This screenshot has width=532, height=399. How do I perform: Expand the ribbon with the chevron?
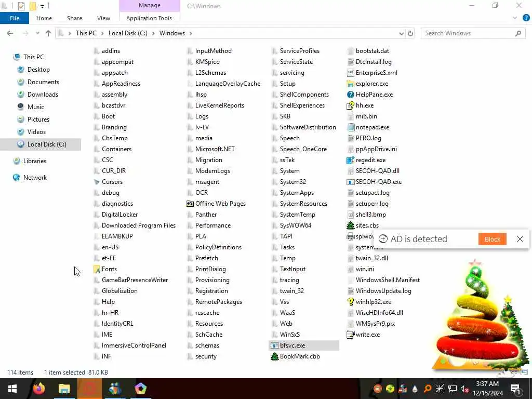coord(515,18)
